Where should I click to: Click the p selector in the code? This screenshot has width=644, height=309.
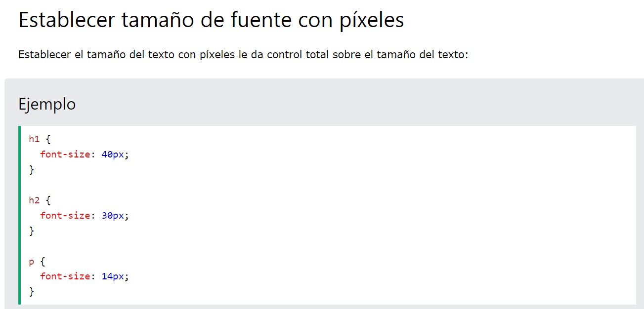(32, 262)
